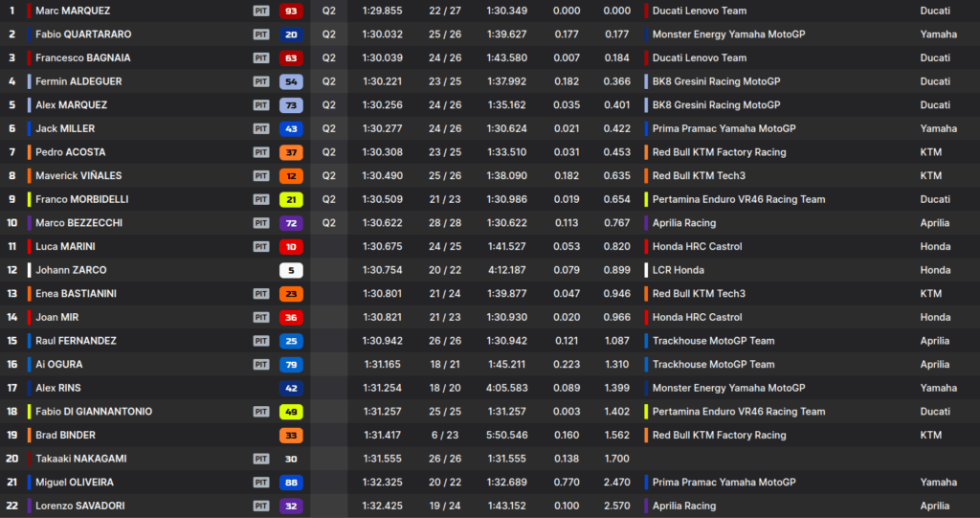
Task: Click rider number badge 93
Action: [x=291, y=11]
